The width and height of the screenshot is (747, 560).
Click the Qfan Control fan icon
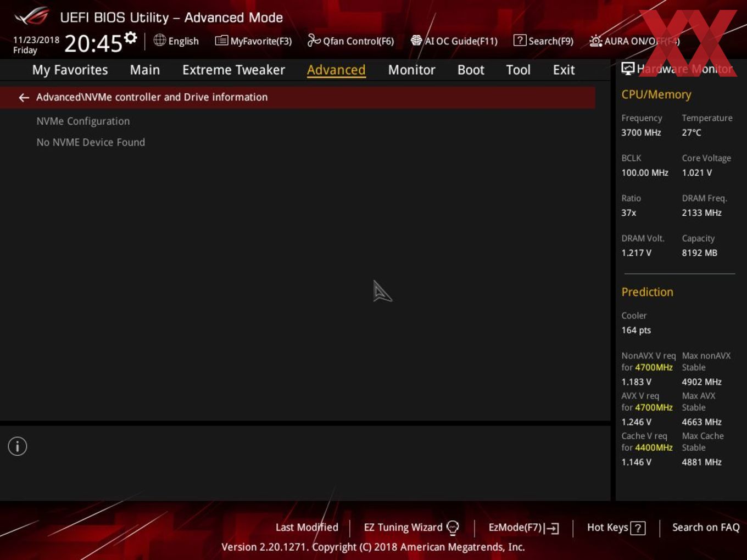click(x=314, y=40)
